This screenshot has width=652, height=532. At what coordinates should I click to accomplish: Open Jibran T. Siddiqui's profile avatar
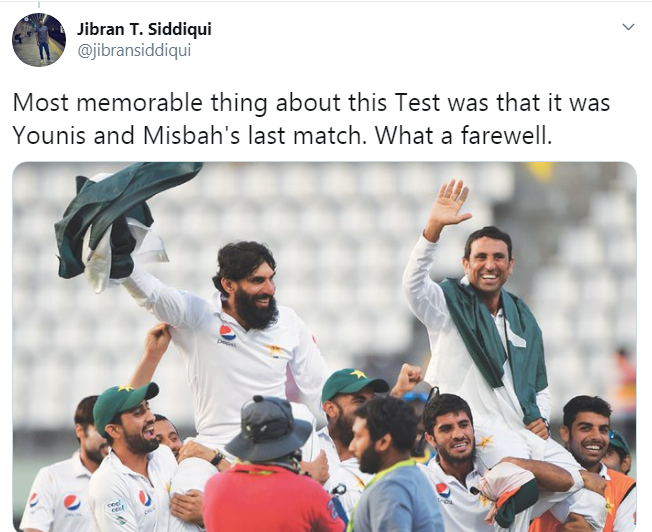[39, 40]
